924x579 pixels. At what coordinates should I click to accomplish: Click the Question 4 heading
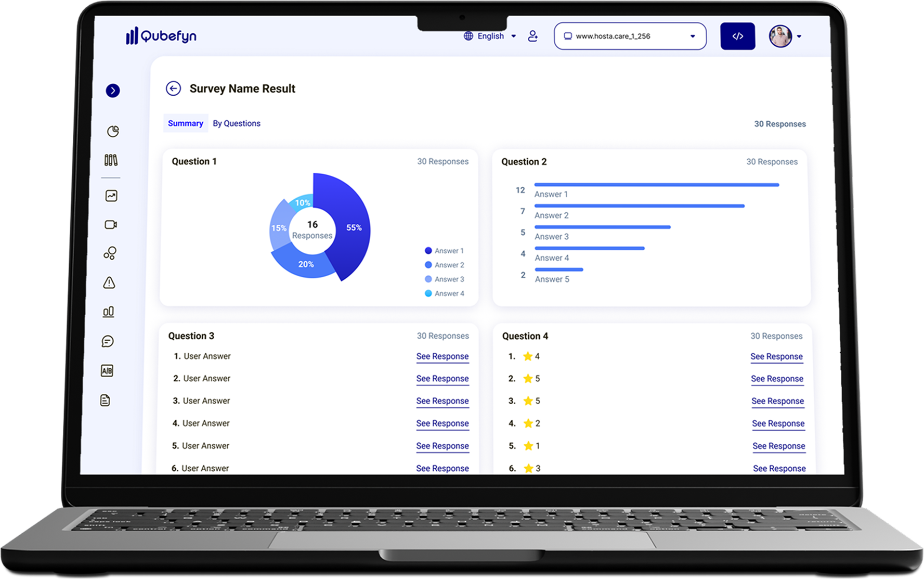pos(525,336)
